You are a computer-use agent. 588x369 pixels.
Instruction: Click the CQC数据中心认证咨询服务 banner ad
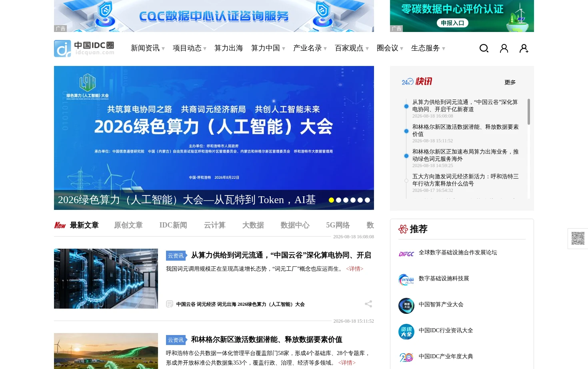(x=214, y=16)
